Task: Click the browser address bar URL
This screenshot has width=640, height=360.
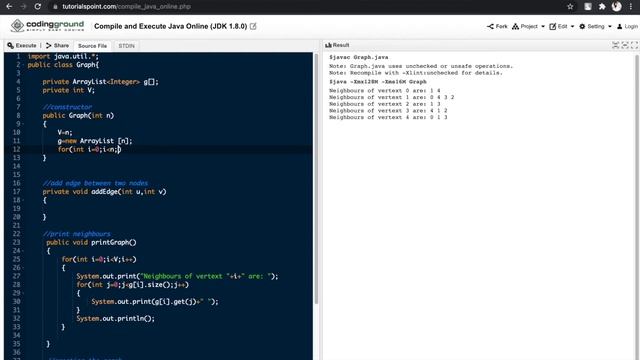Action: (127, 7)
